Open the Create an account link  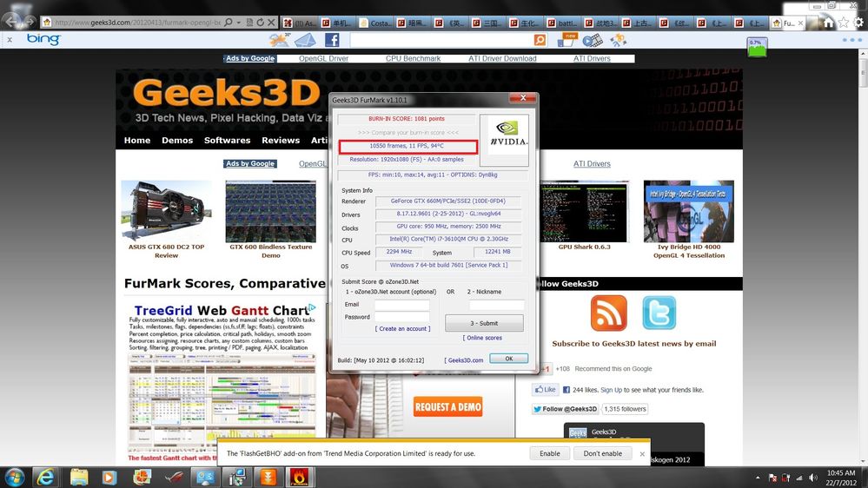tap(402, 328)
